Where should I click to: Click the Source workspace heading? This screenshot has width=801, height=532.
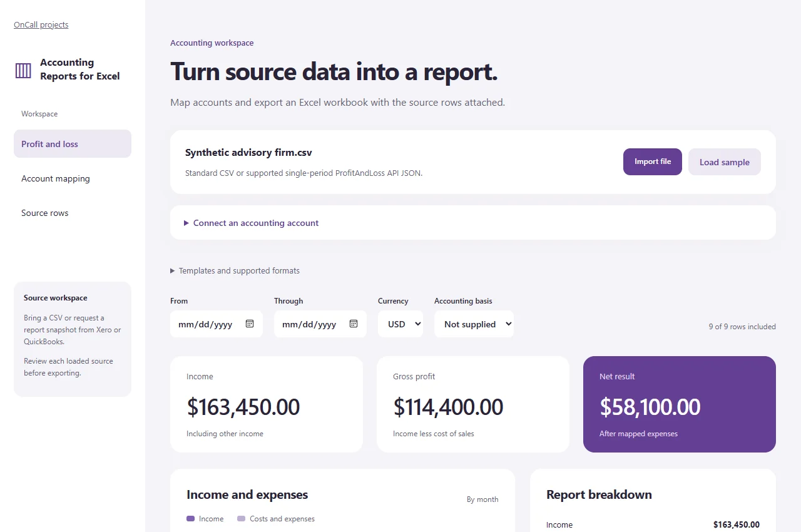pyautogui.click(x=56, y=298)
